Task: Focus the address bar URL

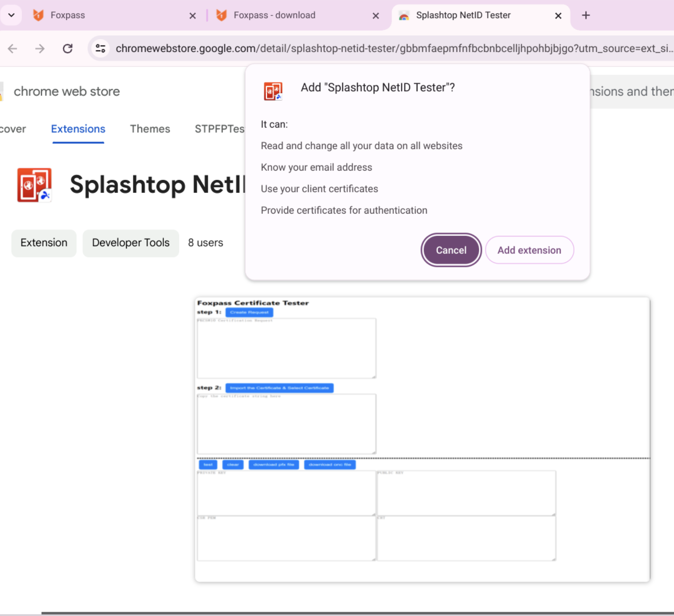Action: [394, 49]
